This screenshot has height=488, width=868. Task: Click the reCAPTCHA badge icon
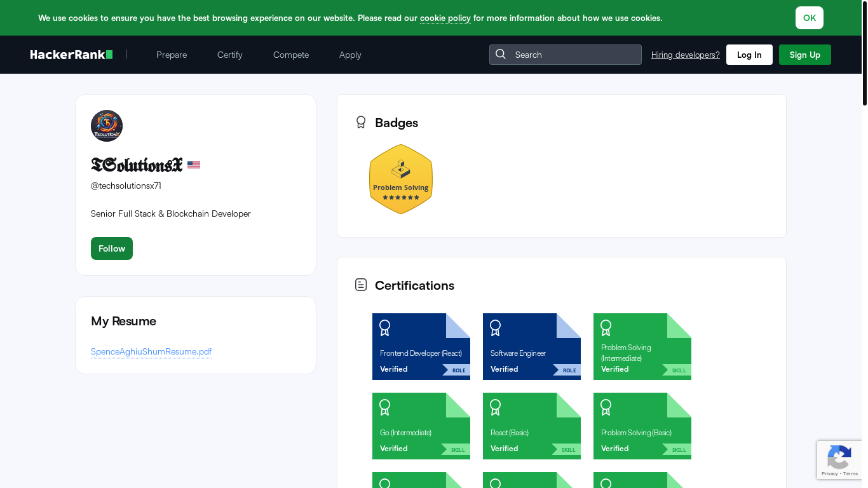pyautogui.click(x=839, y=457)
